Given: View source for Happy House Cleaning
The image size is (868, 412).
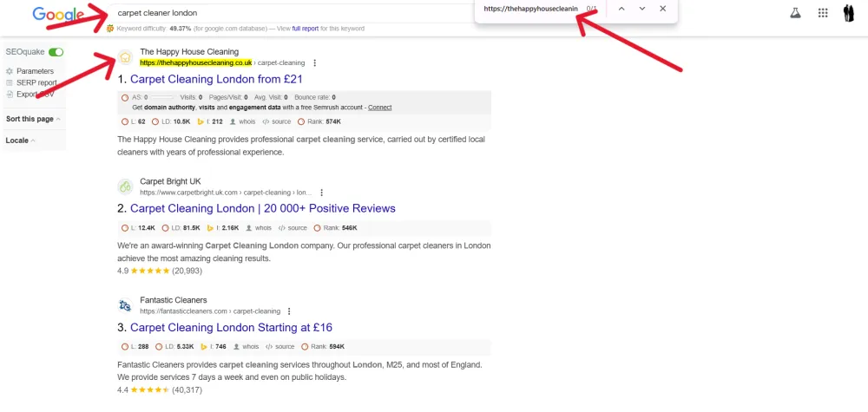Looking at the screenshot, I should point(276,121).
